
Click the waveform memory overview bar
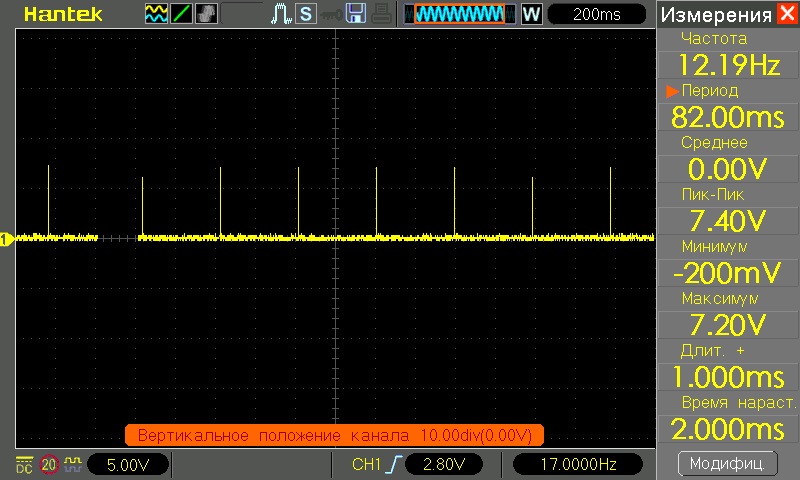click(x=459, y=14)
